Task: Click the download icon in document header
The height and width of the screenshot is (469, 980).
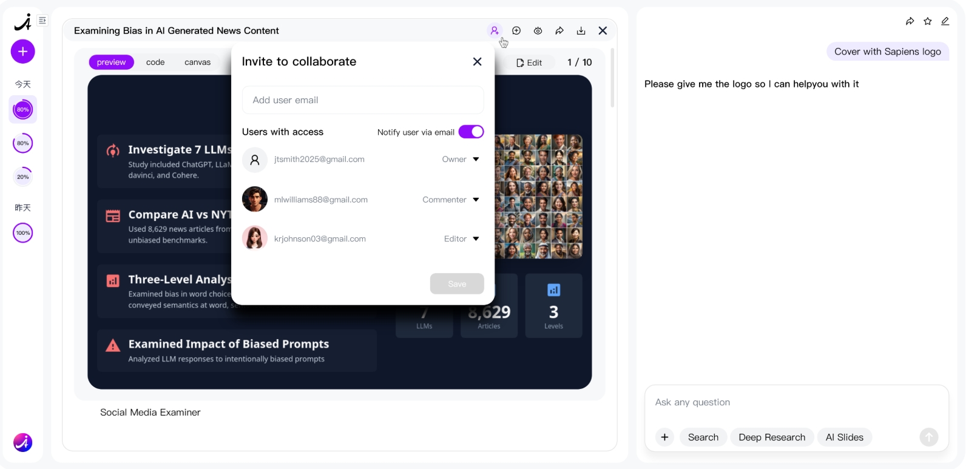Action: coord(581,30)
